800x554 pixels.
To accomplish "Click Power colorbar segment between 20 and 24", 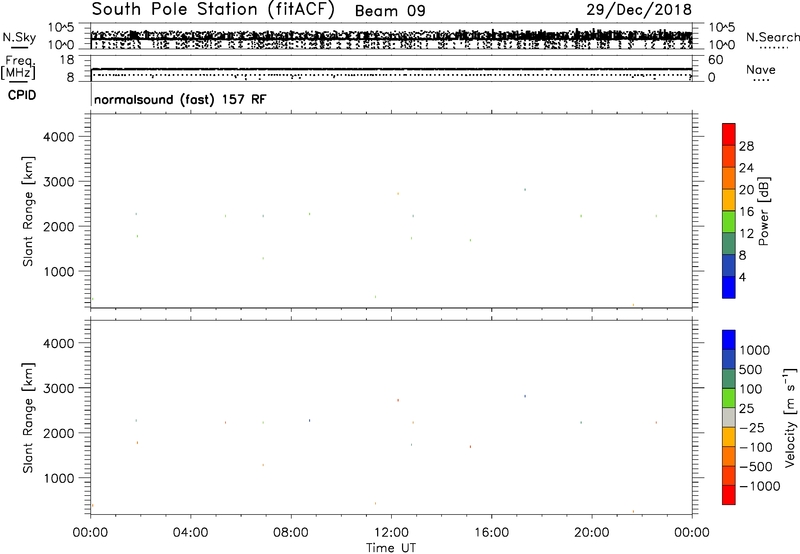I will [x=729, y=178].
